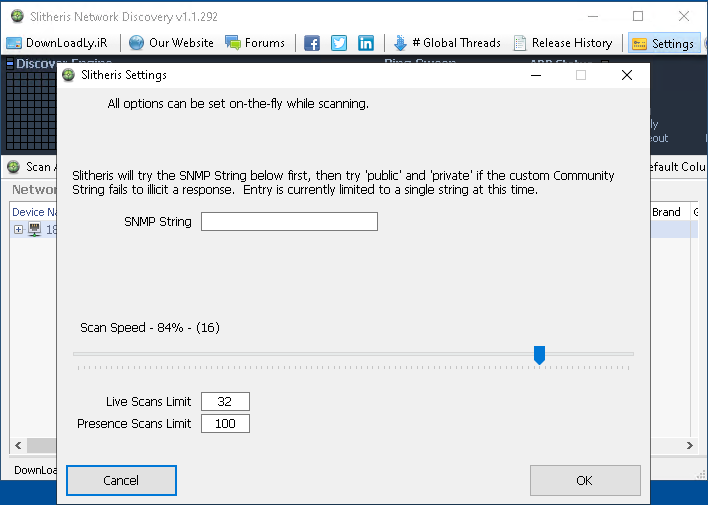The height and width of the screenshot is (505, 708).
Task: Click Cancel in Slitheris Settings
Action: pyautogui.click(x=121, y=480)
